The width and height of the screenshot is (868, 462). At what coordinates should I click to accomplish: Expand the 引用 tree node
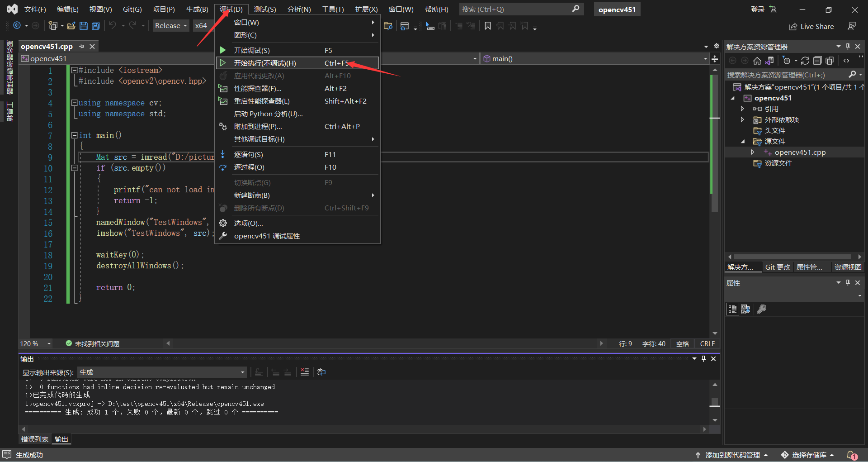click(x=742, y=109)
